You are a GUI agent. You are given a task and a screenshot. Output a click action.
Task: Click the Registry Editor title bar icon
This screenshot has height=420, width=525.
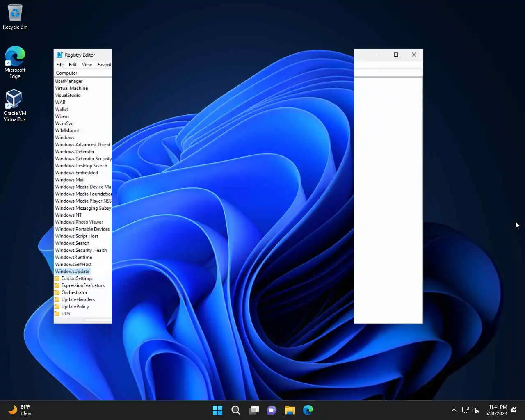click(59, 55)
